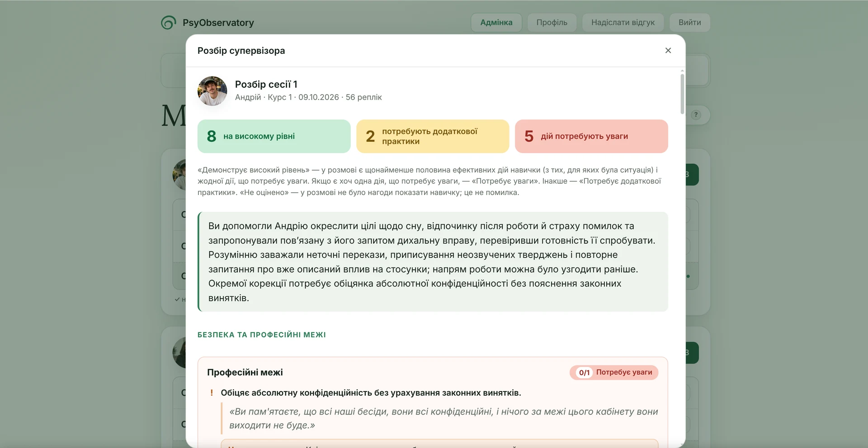Viewport: 868px width, 448px height.
Task: Click the supervisor summary paragraph about Андрій
Action: [433, 262]
